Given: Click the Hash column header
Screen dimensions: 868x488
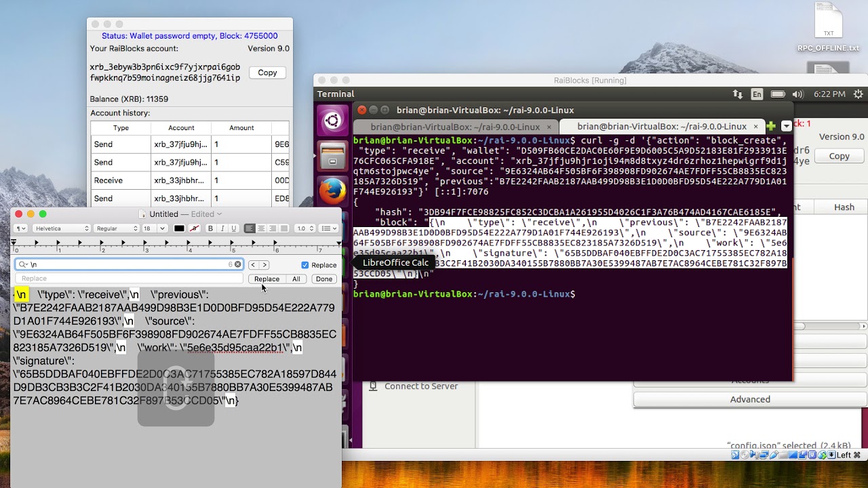Looking at the screenshot, I should point(844,207).
